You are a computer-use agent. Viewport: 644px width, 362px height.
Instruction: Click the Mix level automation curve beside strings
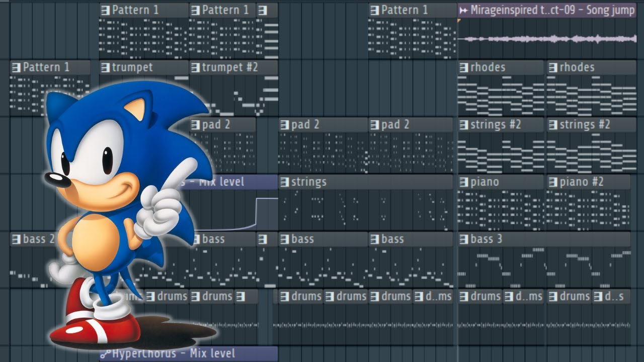[236, 214]
